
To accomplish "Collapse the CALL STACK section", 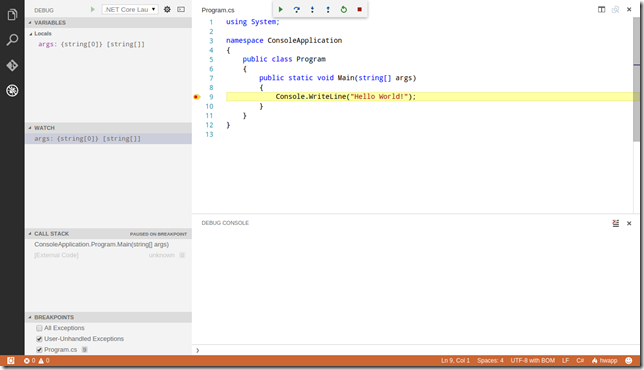I will coord(108,234).
